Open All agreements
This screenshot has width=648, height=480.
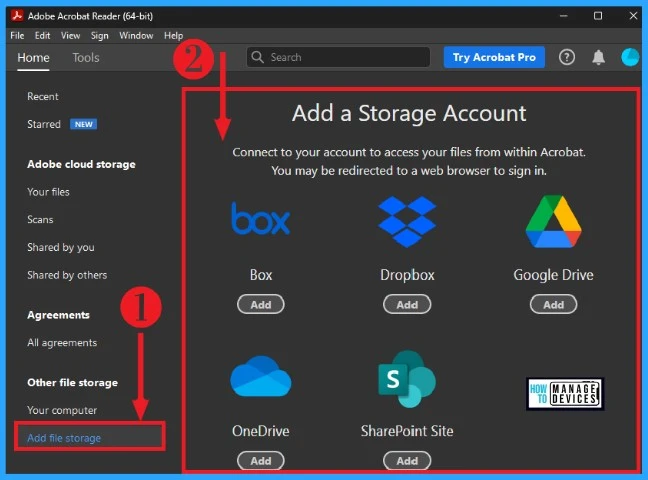coord(62,343)
